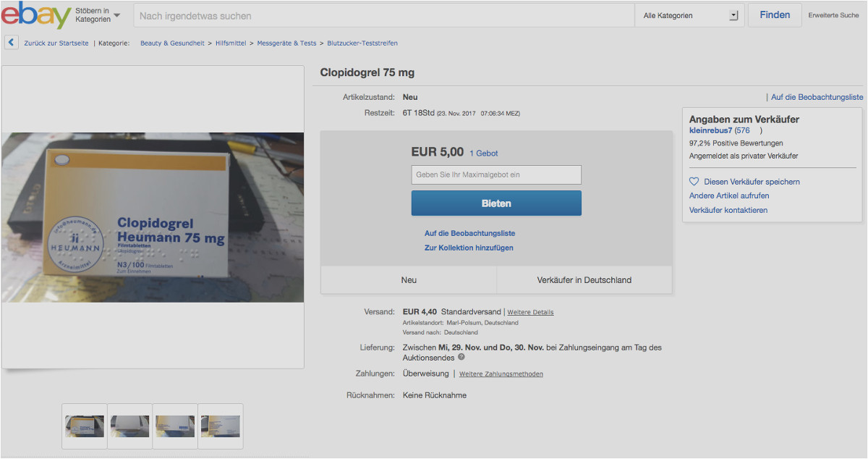Open 'Beauty & Gesundheit' breadcrumb category
The image size is (868, 459).
(172, 43)
